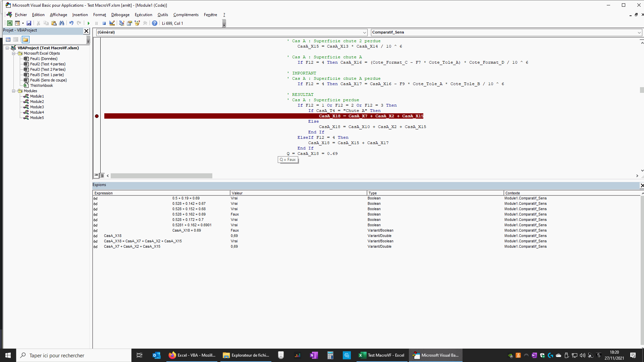Open the Comparatif_Sens procedure dropdown
Viewport: 644px width, 362px height.
(x=639, y=33)
